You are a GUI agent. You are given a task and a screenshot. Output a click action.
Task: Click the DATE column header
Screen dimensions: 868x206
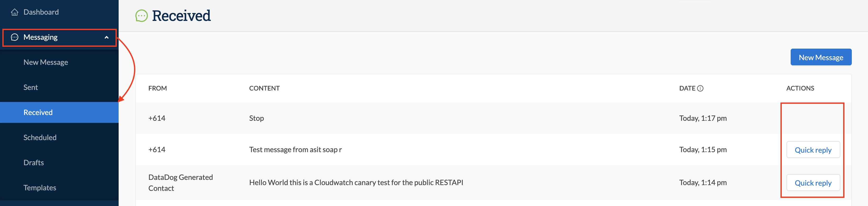[x=687, y=88]
